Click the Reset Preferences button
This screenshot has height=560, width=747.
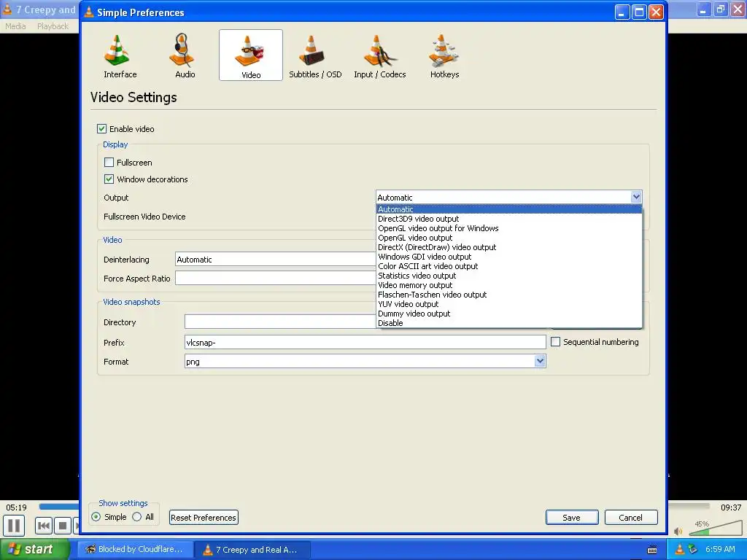point(204,518)
